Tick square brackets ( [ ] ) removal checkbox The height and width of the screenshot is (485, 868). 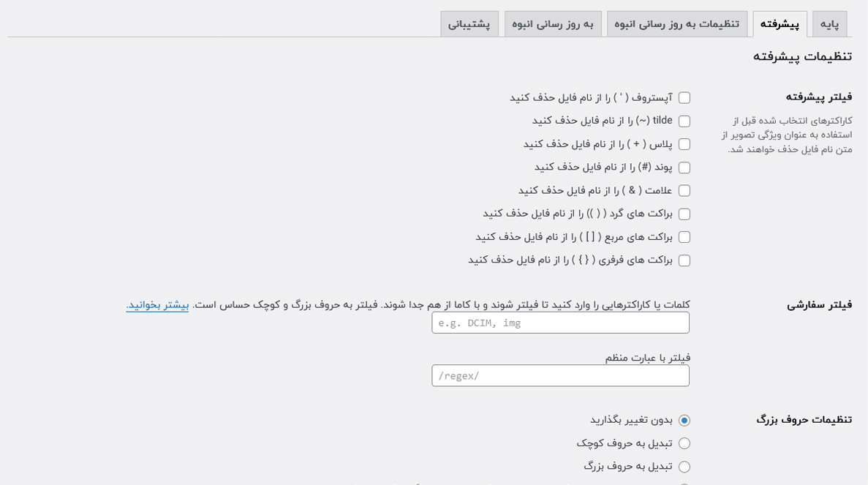(684, 238)
